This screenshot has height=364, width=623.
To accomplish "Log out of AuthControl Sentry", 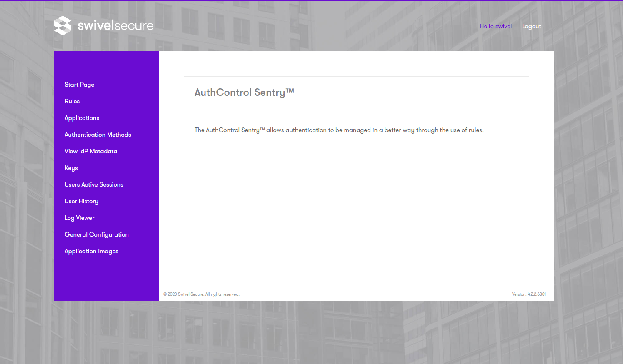I will 531,26.
